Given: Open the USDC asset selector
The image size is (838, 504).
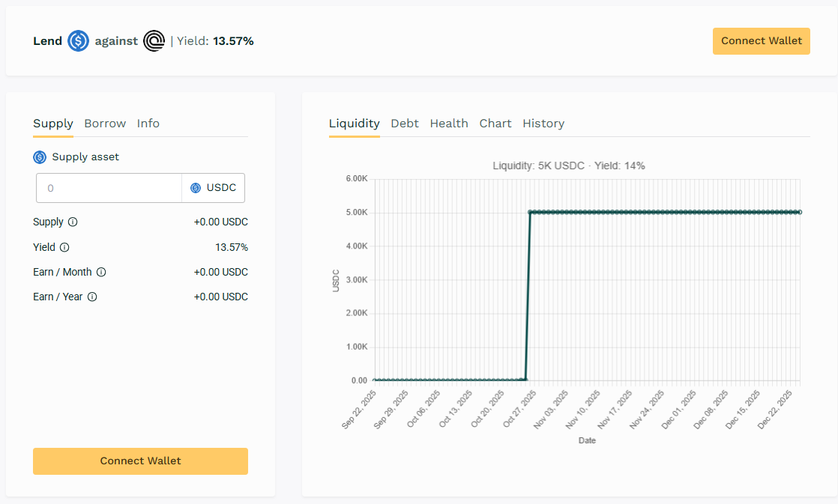Looking at the screenshot, I should [214, 188].
